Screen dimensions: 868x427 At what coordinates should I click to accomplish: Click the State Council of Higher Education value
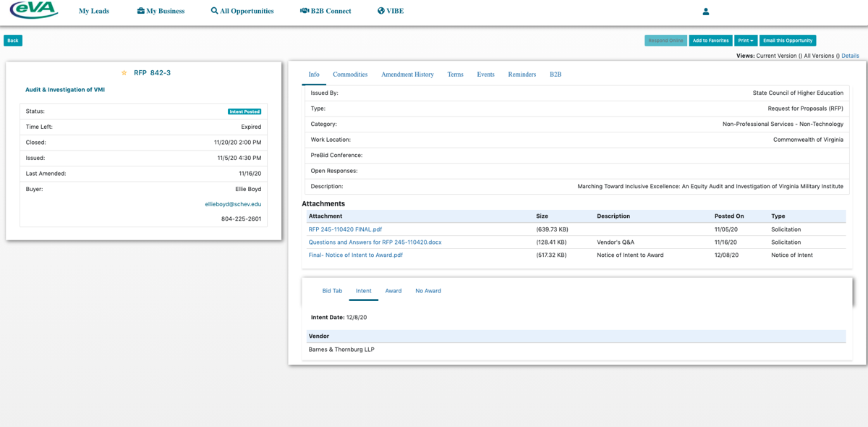[798, 93]
